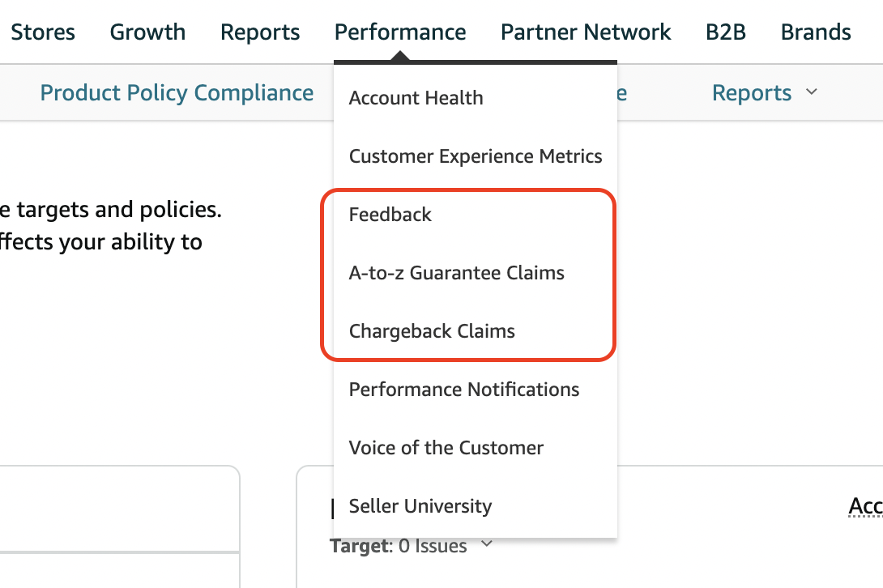The height and width of the screenshot is (588, 883).
Task: Click Reports in the top navigation bar
Action: [260, 32]
